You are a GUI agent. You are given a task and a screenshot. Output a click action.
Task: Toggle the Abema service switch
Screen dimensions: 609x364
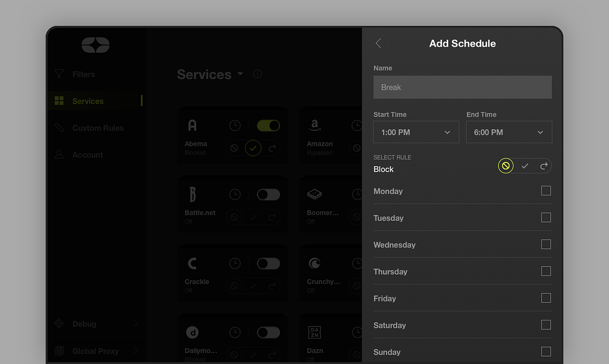(268, 126)
